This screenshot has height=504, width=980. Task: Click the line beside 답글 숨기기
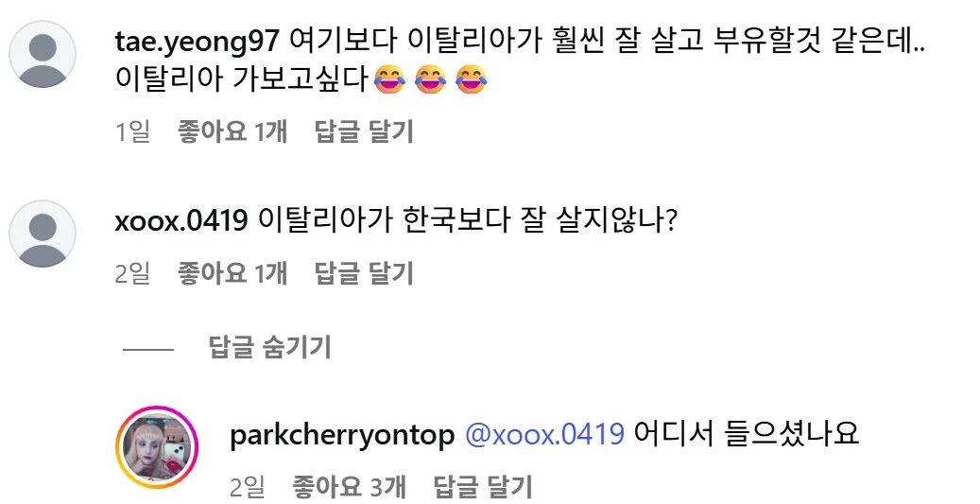148,349
